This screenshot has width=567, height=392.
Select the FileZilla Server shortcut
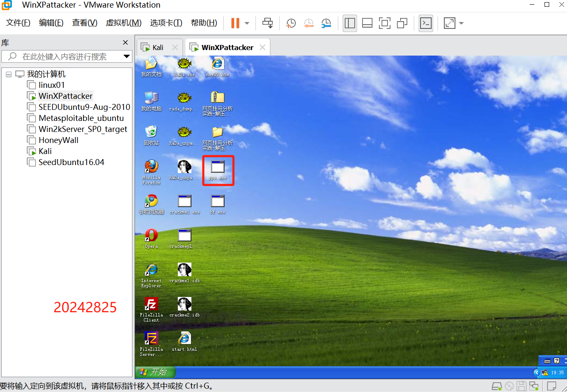click(151, 344)
